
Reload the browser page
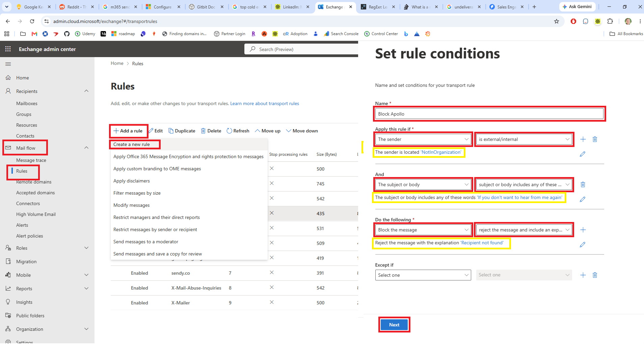point(32,21)
